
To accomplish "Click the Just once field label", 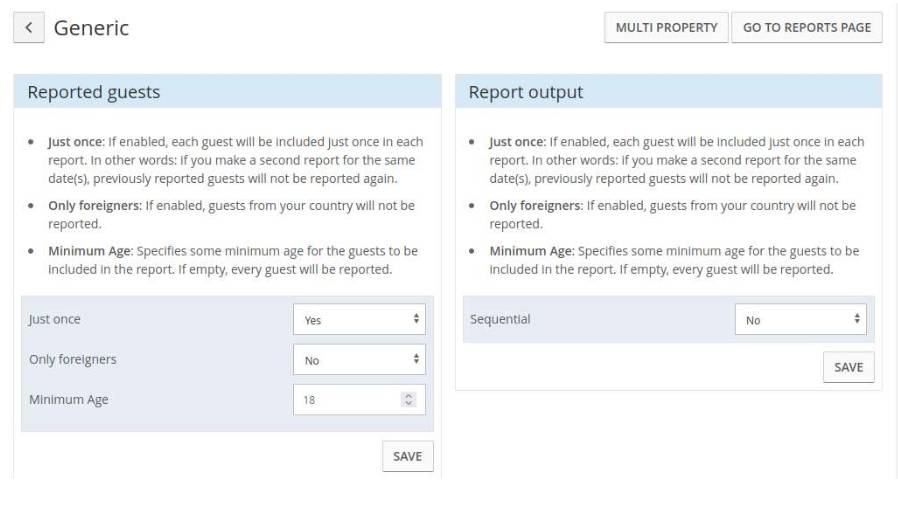I will (54, 319).
